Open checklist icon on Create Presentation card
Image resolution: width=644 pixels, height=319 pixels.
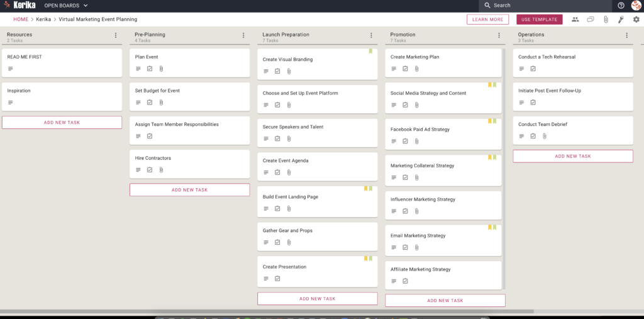[x=277, y=278]
